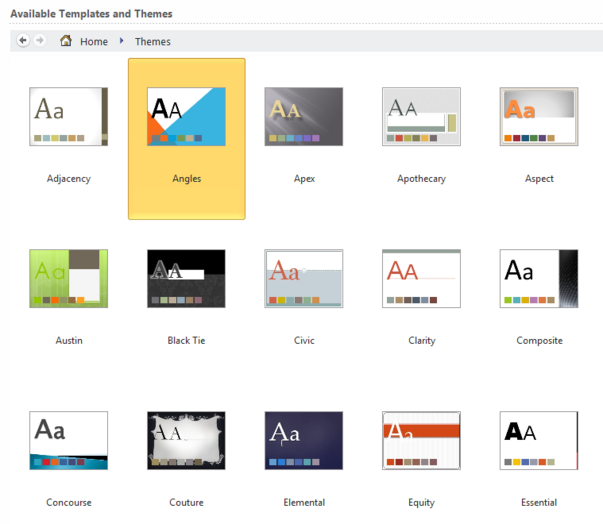
Task: Choose the Aspect theme thumbnail
Action: pos(539,117)
